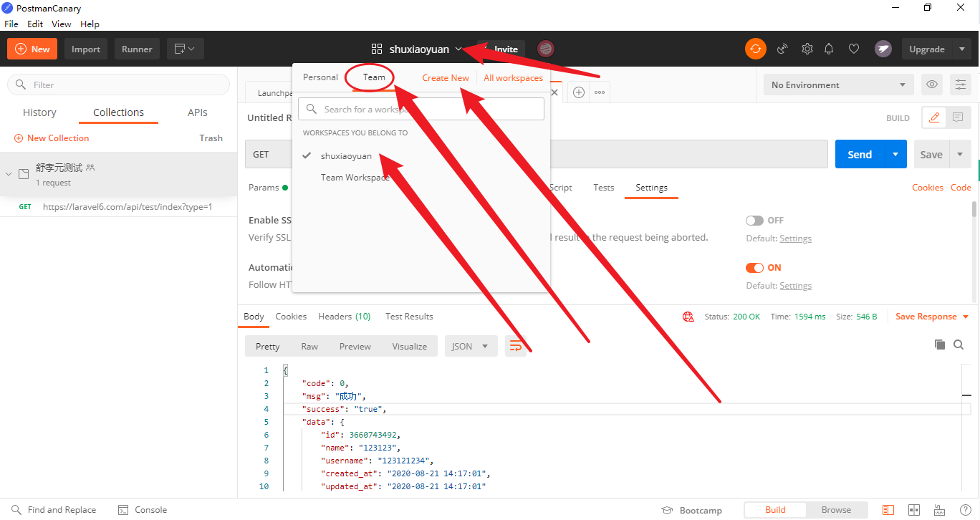Select the Personal workspaces tab
980x520 pixels.
320,77
